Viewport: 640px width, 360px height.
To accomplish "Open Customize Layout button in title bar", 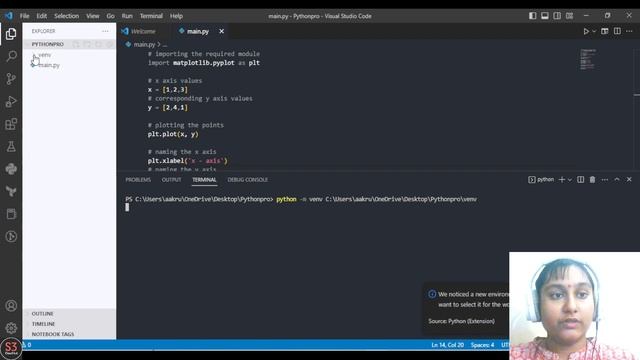I will pos(569,16).
